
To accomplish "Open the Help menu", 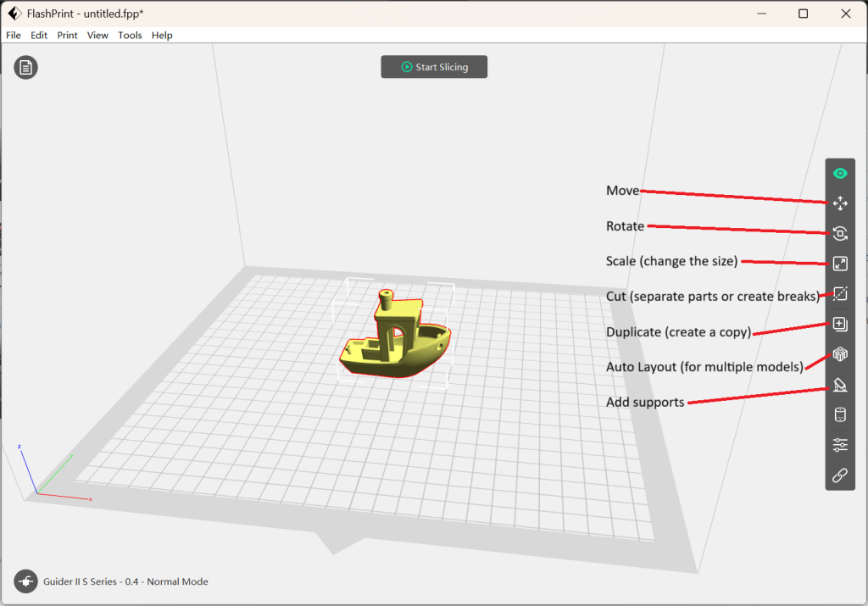I will click(x=162, y=36).
